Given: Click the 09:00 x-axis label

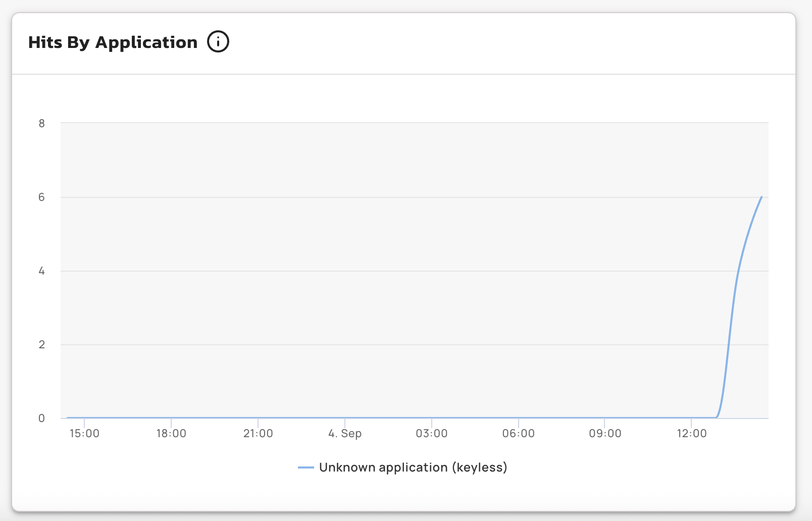Looking at the screenshot, I should [x=605, y=434].
